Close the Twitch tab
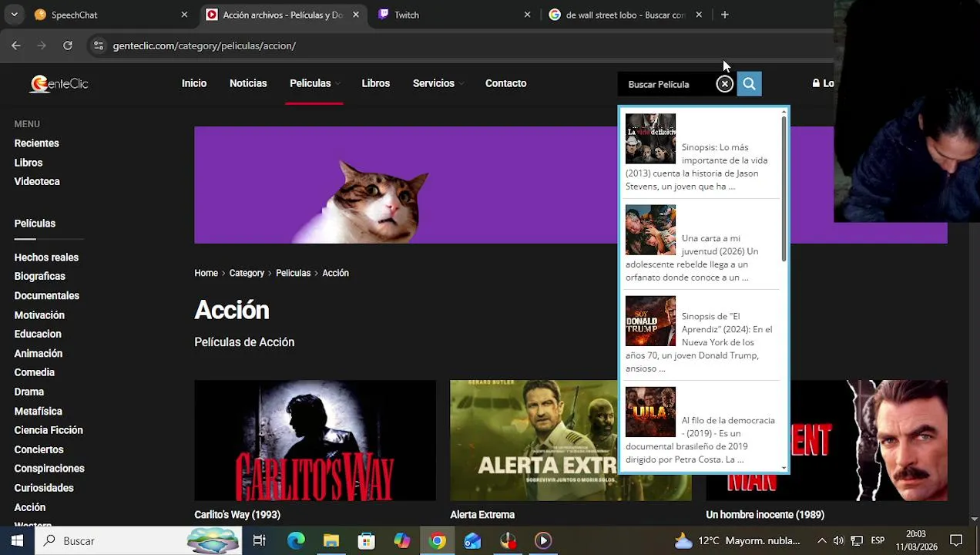Viewport: 980px width, 555px height. [527, 15]
